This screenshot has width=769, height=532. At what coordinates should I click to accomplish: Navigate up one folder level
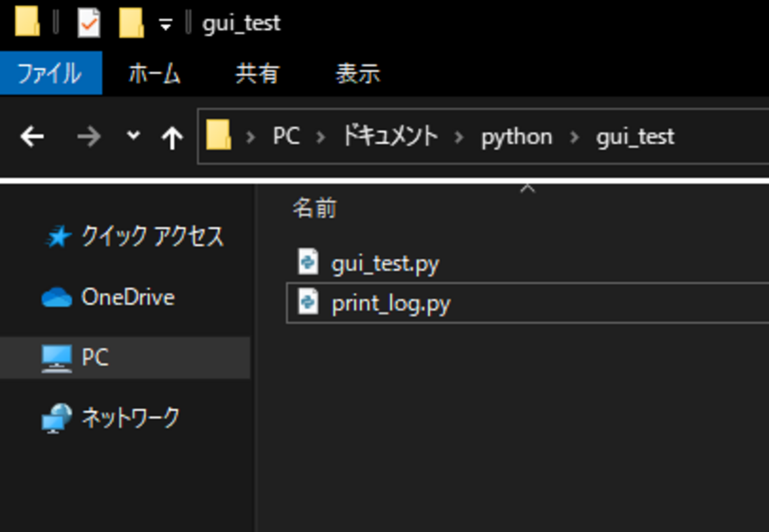click(x=172, y=137)
